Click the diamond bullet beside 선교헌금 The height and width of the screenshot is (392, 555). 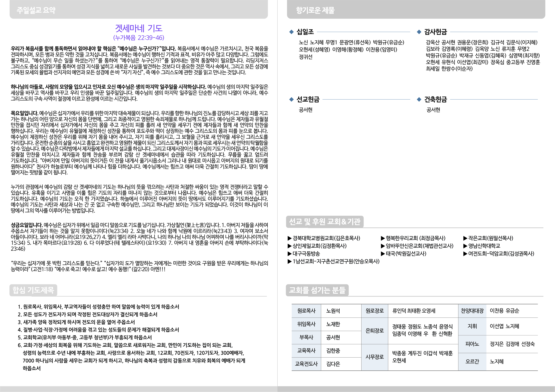point(291,99)
